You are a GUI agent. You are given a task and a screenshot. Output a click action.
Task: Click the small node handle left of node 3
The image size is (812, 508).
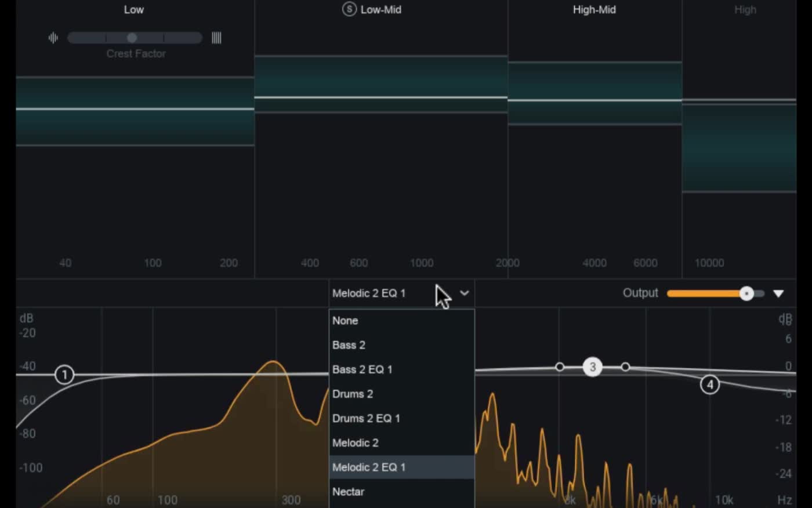click(x=560, y=367)
